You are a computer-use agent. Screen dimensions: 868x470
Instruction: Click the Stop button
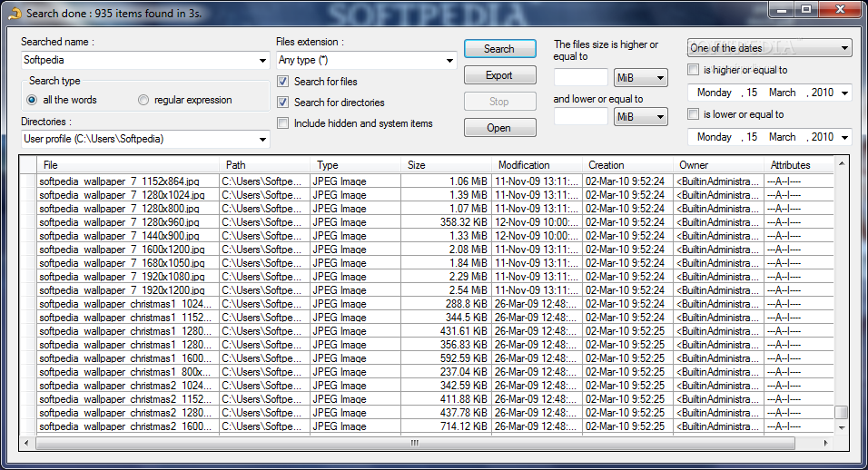click(x=500, y=102)
